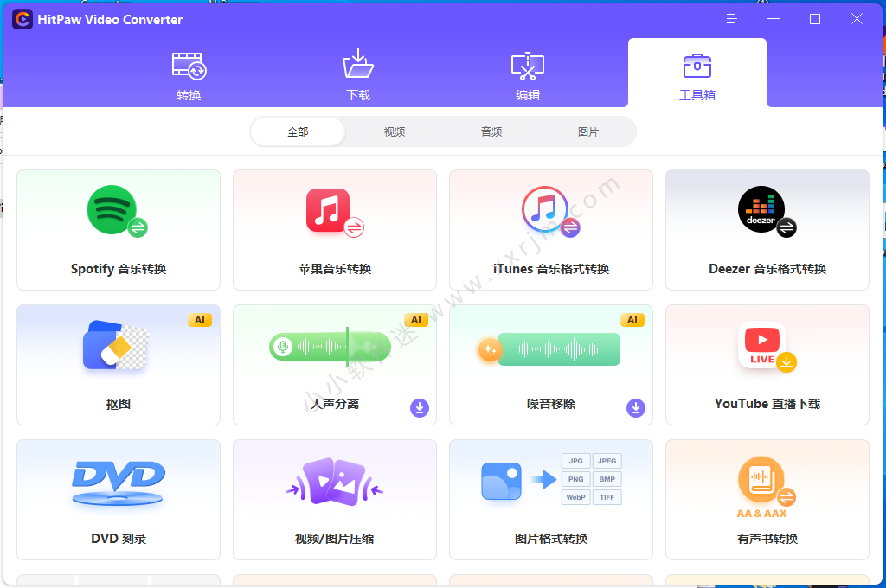Viewport: 886px width, 588px height.
Task: Click the YouTube 直播下载 label
Action: [x=767, y=404]
